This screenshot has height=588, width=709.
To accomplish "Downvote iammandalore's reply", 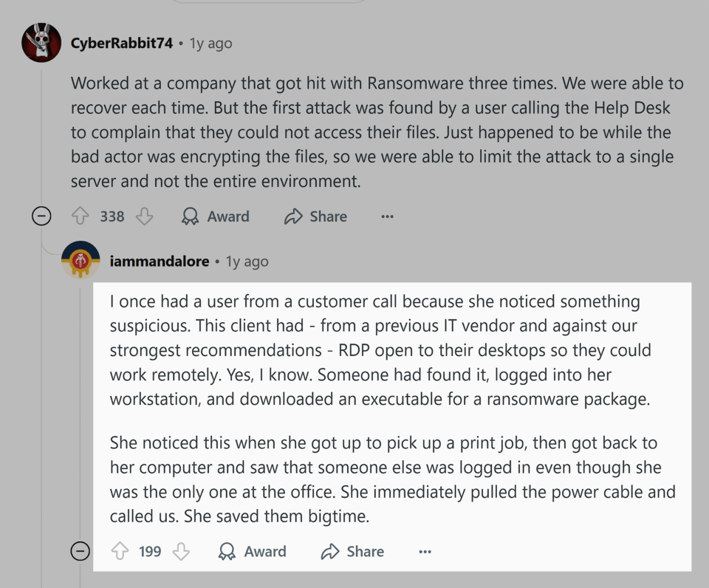I will point(181,552).
